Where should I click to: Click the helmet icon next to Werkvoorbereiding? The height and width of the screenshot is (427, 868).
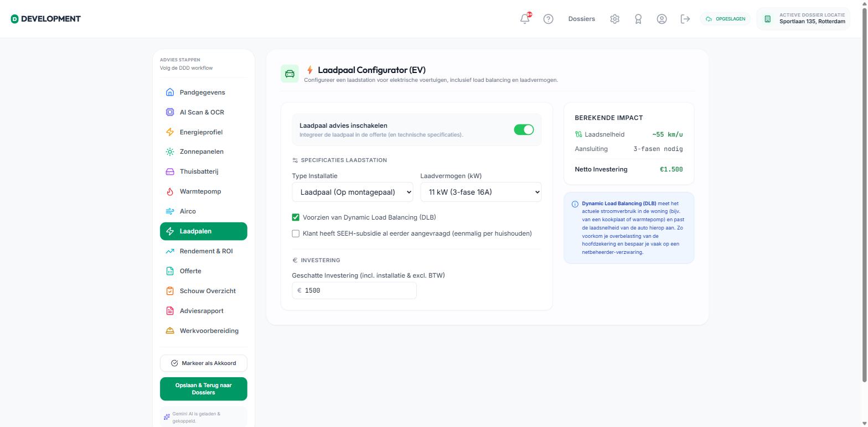pyautogui.click(x=170, y=331)
